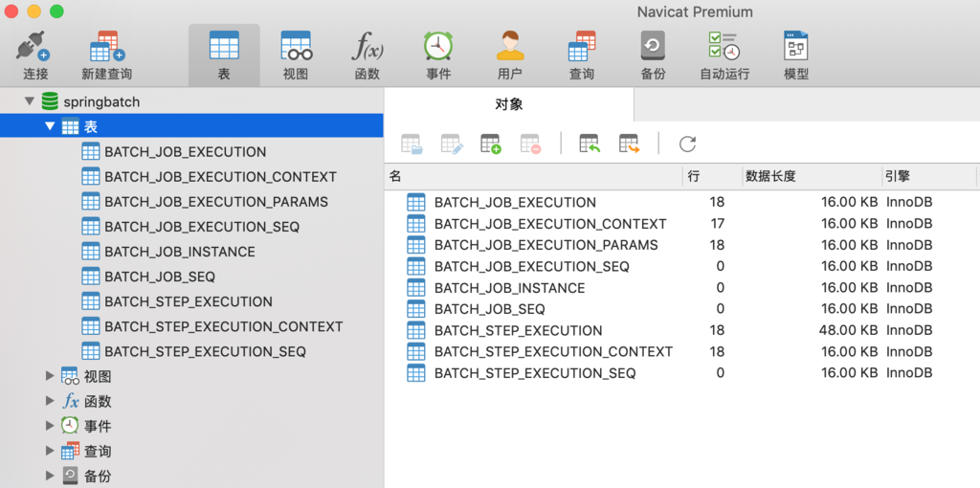Image resolution: width=980 pixels, height=488 pixels.
Task: Select the 备份 label in sidebar tree
Action: coord(98,477)
